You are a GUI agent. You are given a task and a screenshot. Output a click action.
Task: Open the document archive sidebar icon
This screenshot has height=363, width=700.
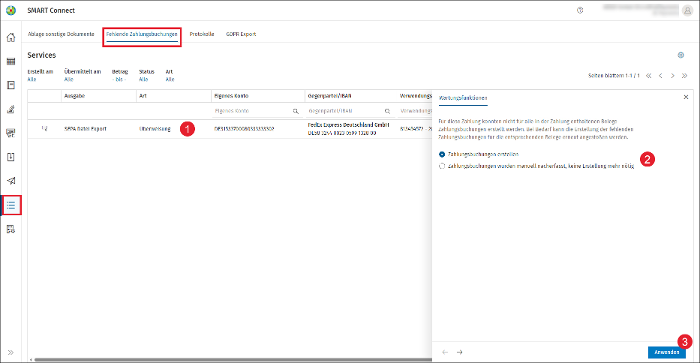(x=11, y=85)
